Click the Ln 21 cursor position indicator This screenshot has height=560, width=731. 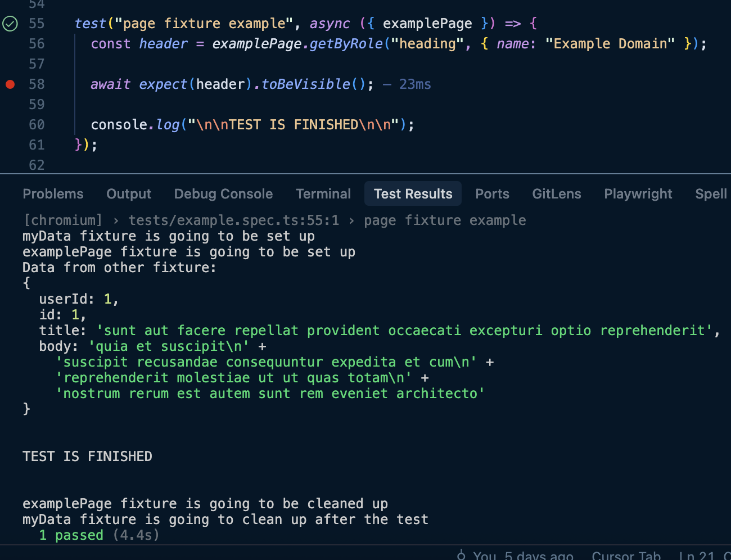pyautogui.click(x=696, y=556)
